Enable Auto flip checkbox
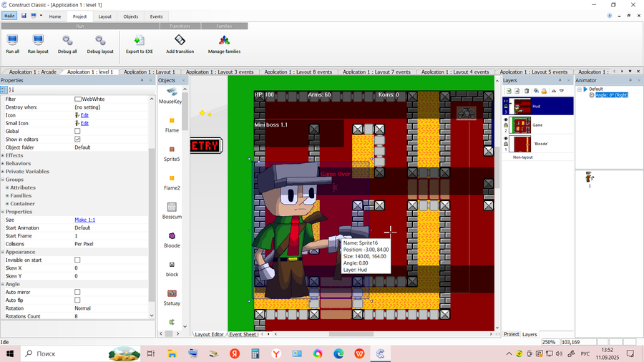644x362 pixels. click(x=77, y=300)
